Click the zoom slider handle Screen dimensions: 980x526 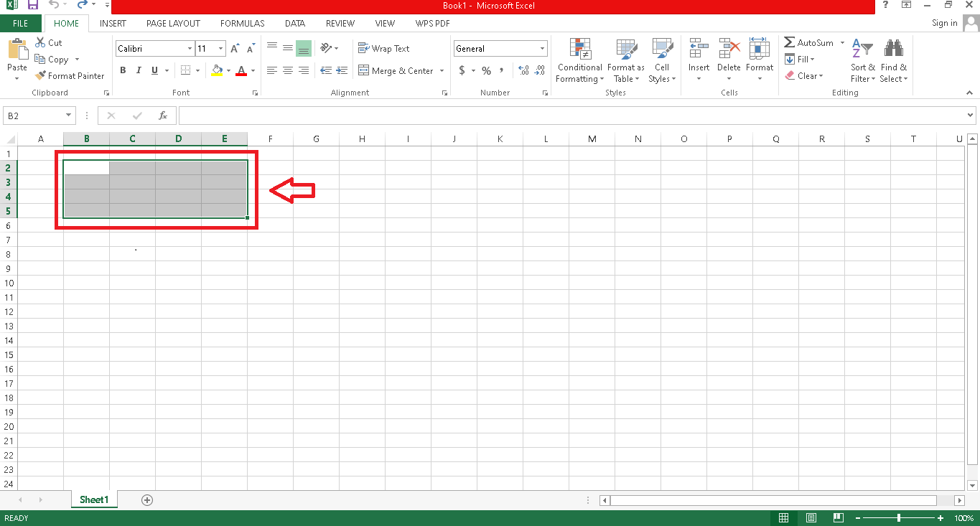pyautogui.click(x=899, y=518)
